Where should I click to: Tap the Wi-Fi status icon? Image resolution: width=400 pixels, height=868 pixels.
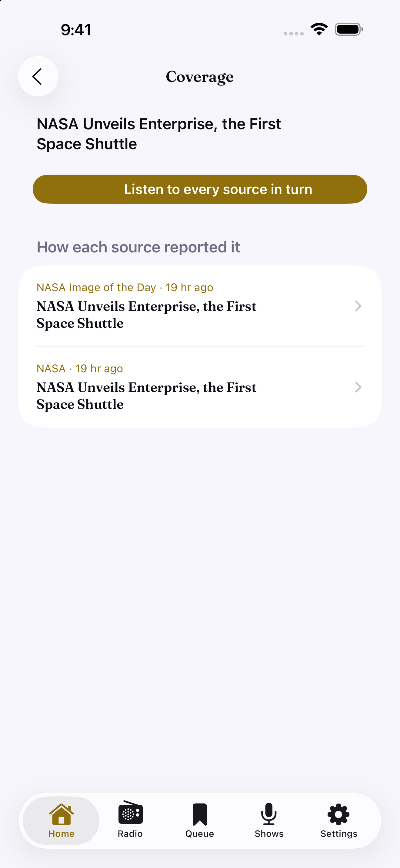319,29
